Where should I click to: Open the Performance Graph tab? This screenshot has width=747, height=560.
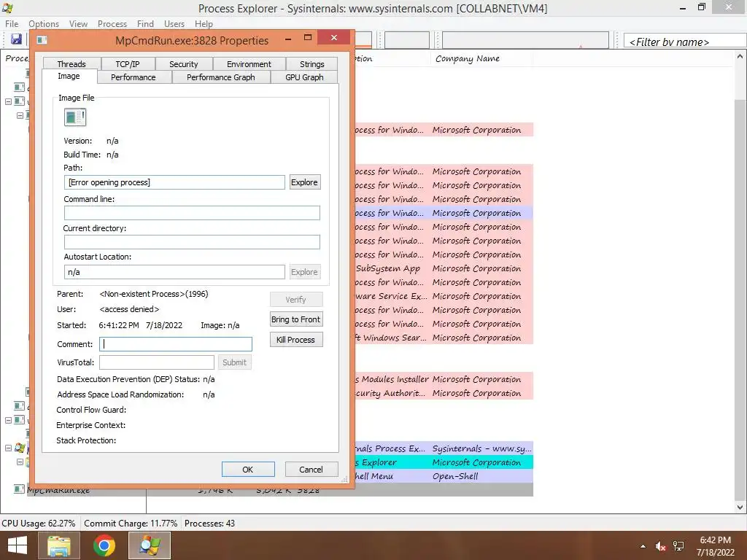point(220,77)
